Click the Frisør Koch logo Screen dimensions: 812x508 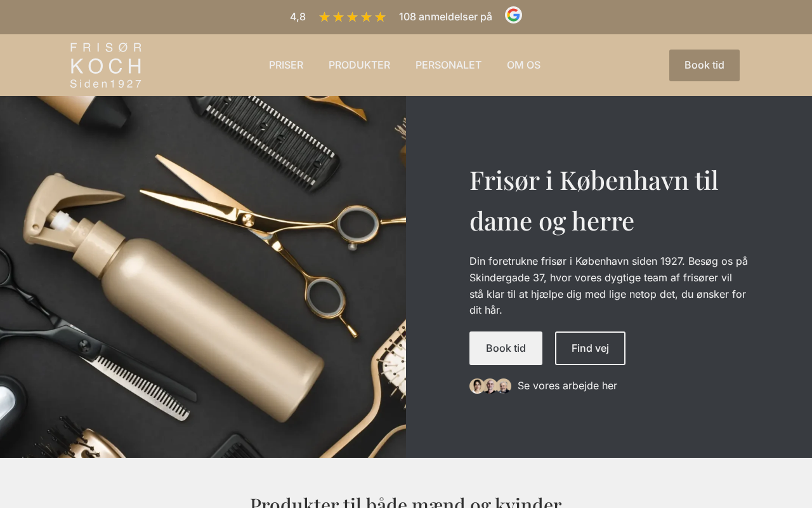106,65
